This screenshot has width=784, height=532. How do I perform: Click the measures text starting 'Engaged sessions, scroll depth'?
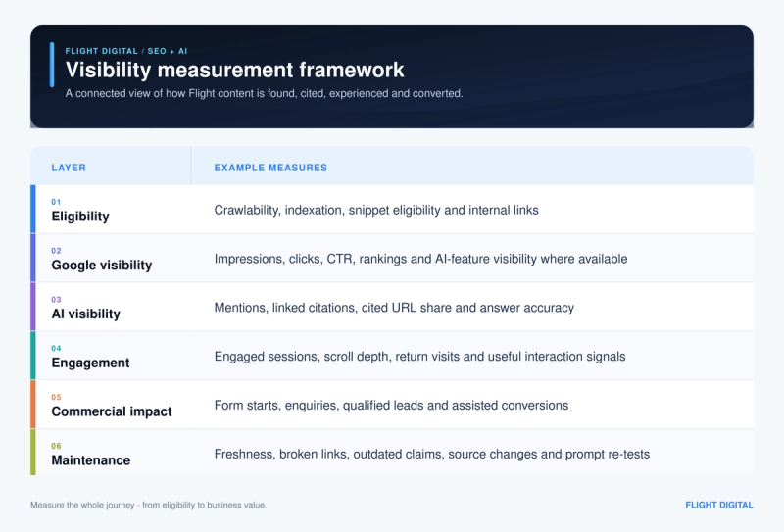[x=419, y=357]
